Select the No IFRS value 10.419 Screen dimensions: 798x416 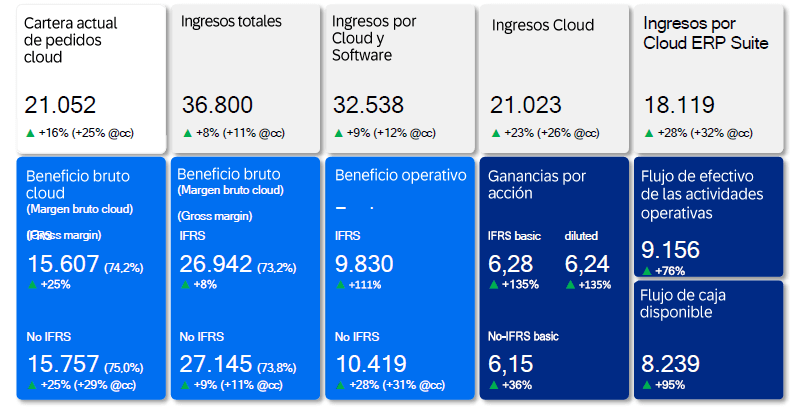tap(372, 364)
